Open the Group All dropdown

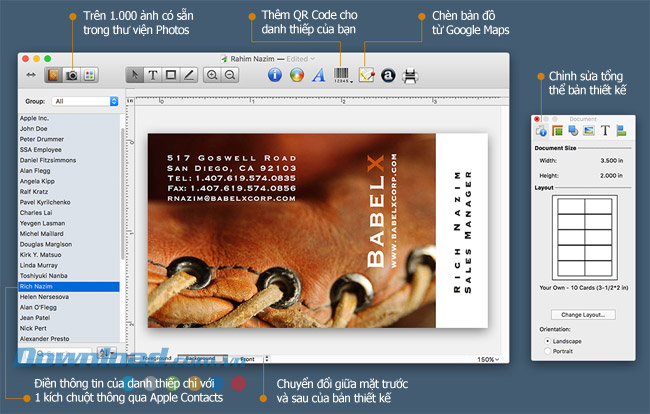pyautogui.click(x=85, y=101)
